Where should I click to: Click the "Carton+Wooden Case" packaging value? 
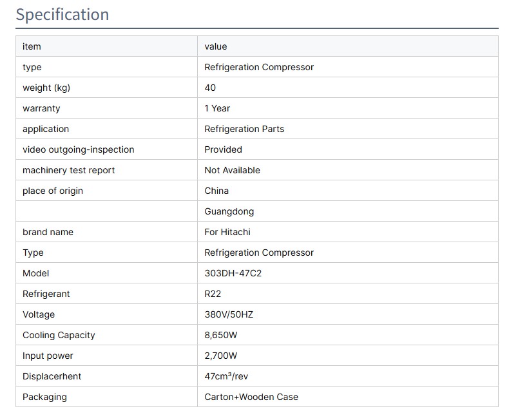click(x=251, y=397)
